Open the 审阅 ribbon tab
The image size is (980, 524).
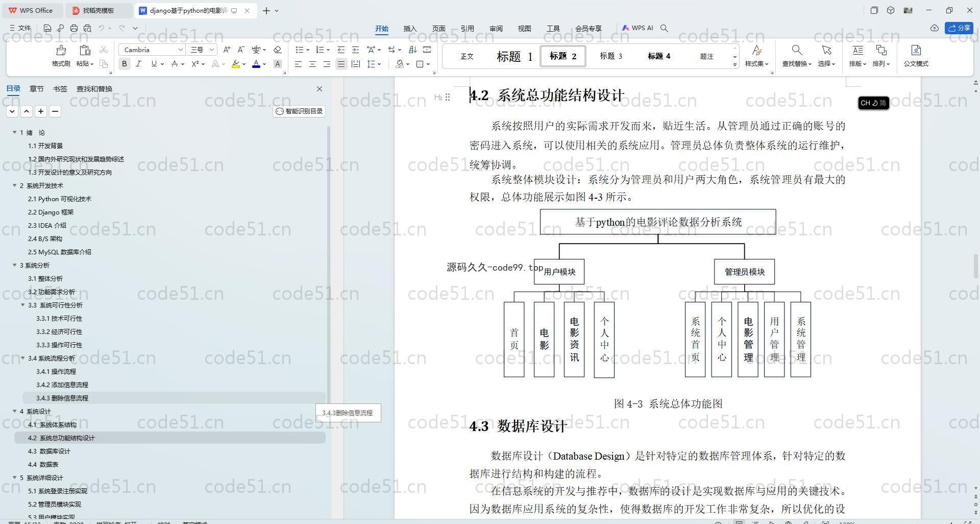point(496,29)
